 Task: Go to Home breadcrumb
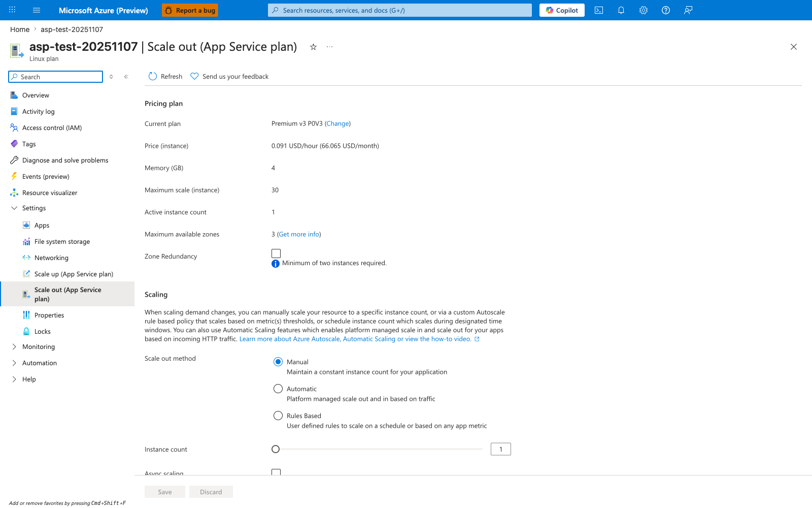point(20,29)
